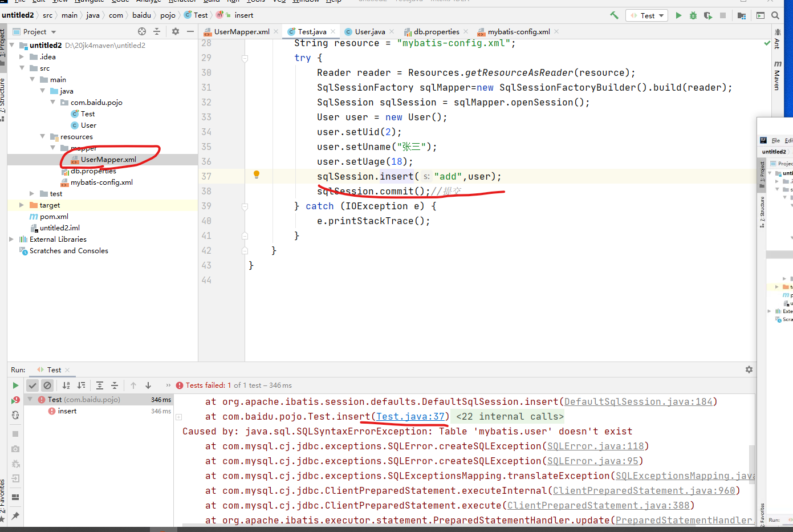The width and height of the screenshot is (793, 532).
Task: Start debugging with the green bug icon
Action: click(693, 15)
